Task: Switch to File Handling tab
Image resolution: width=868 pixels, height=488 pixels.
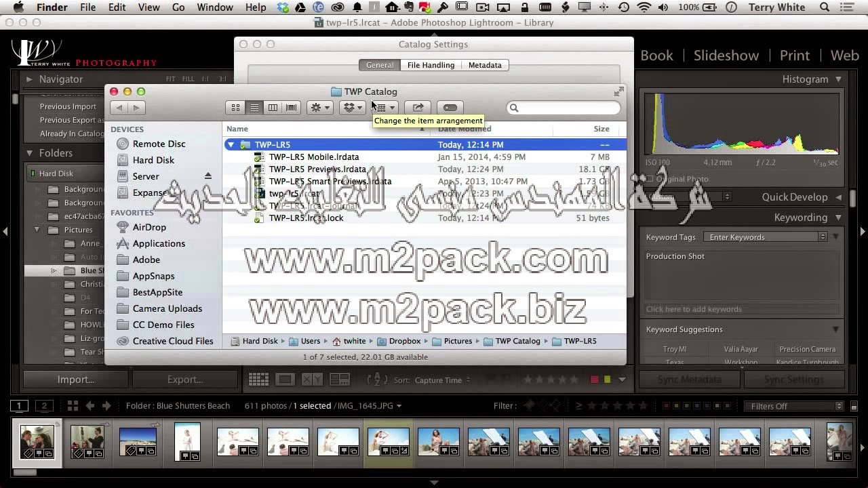Action: point(431,65)
